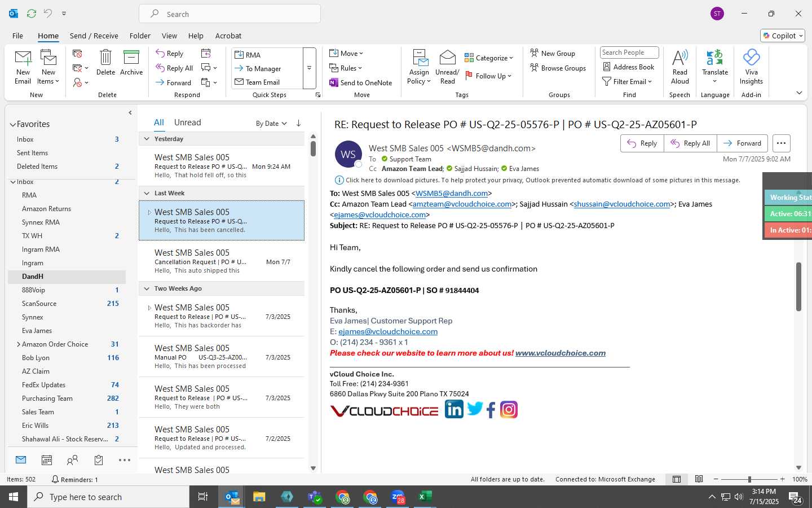Open the ejames@vcloudchoice.com signature link
812x508 pixels.
point(388,331)
